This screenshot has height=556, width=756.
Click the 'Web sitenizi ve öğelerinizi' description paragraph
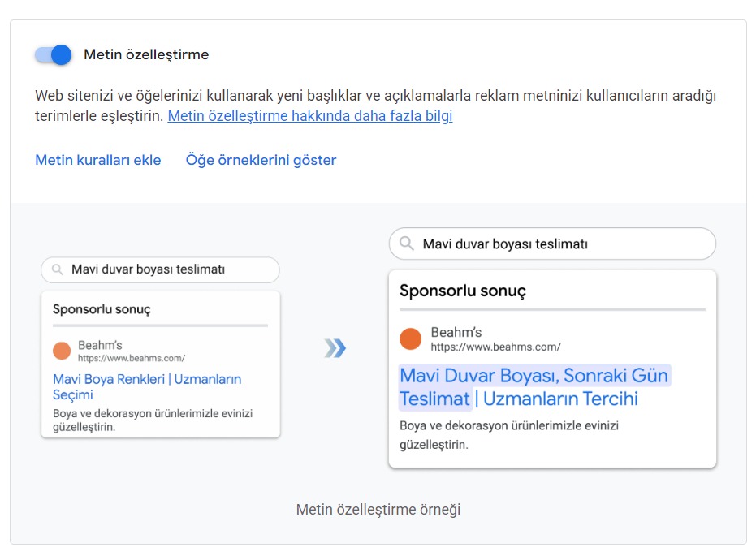coord(376,106)
